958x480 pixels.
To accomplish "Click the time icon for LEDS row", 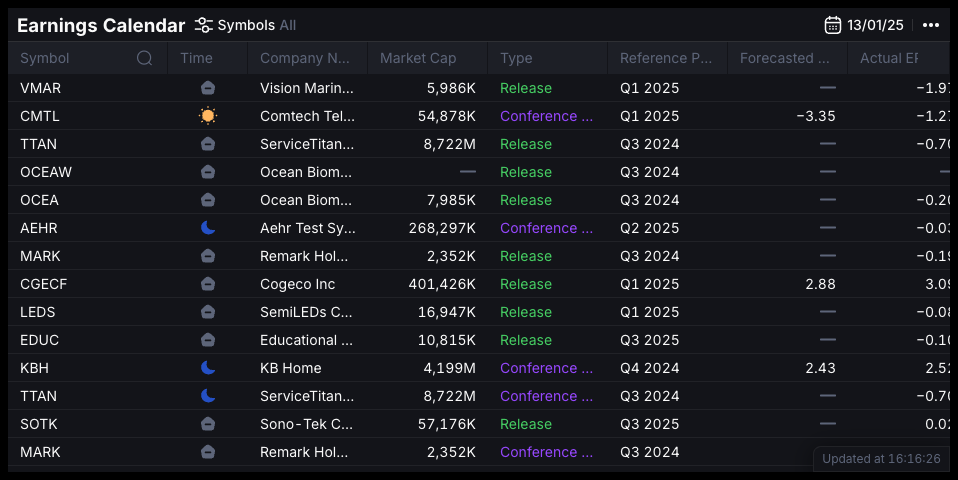I will pos(208,312).
